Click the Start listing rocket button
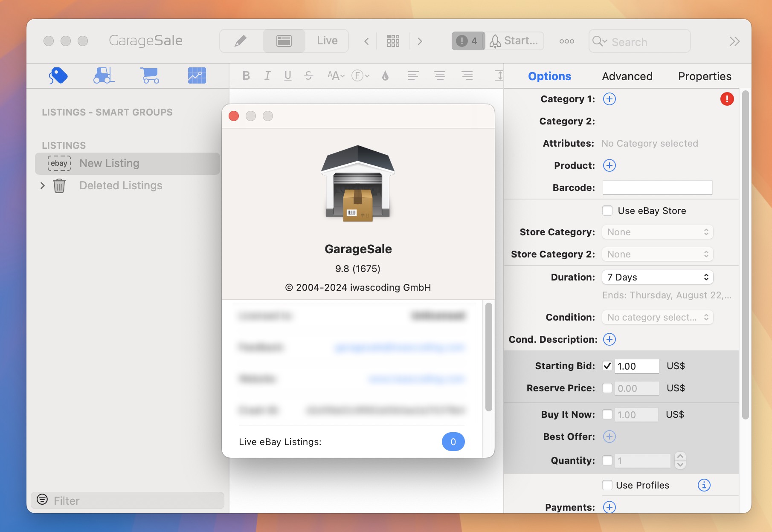772x532 pixels. coord(514,41)
